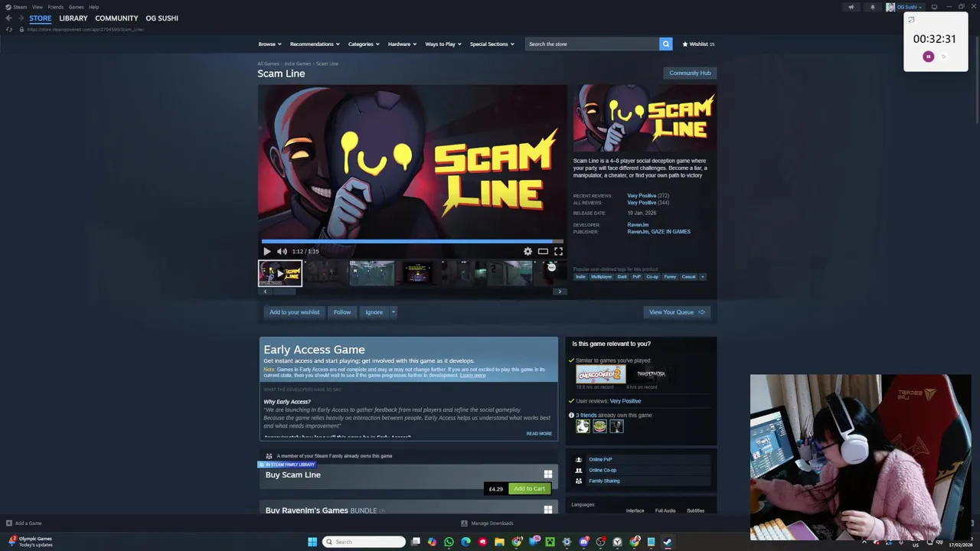
Task: Expand the Browse store menu
Action: (x=269, y=44)
